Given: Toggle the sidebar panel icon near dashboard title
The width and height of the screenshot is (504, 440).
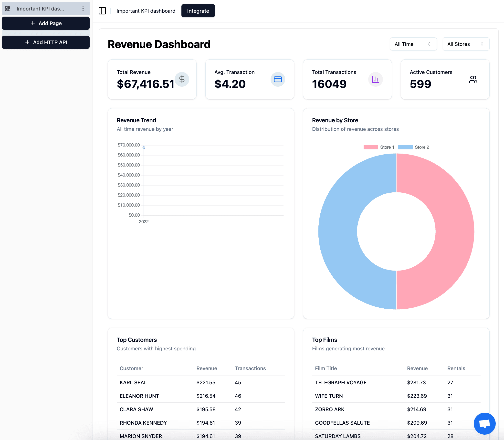Looking at the screenshot, I should click(x=102, y=11).
